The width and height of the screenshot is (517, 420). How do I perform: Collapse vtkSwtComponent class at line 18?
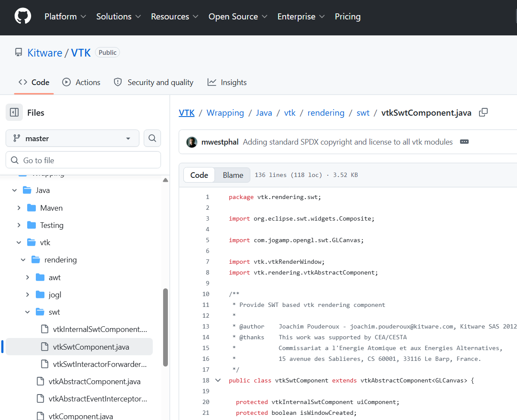pos(218,380)
